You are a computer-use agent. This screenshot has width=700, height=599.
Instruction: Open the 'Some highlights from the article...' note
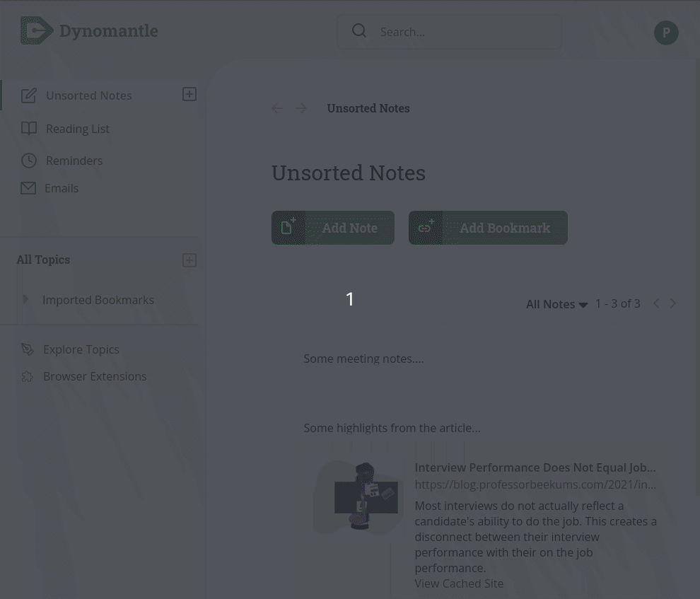[392, 428]
